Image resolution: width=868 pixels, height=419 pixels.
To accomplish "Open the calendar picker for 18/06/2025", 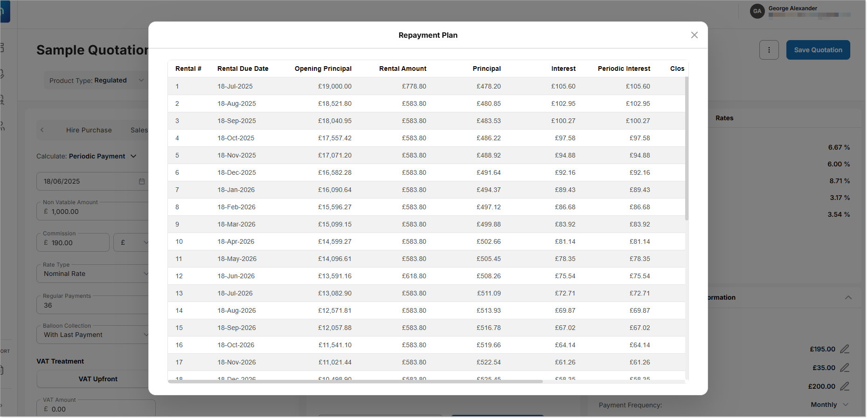I will click(x=142, y=181).
